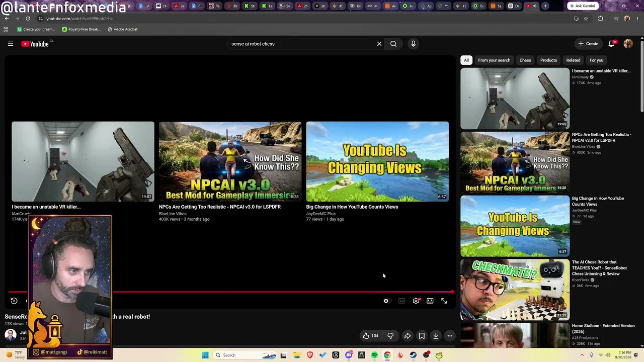Screen dimensions: 644x362
Task: Open Spotify from the taskbar
Action: click(374, 355)
